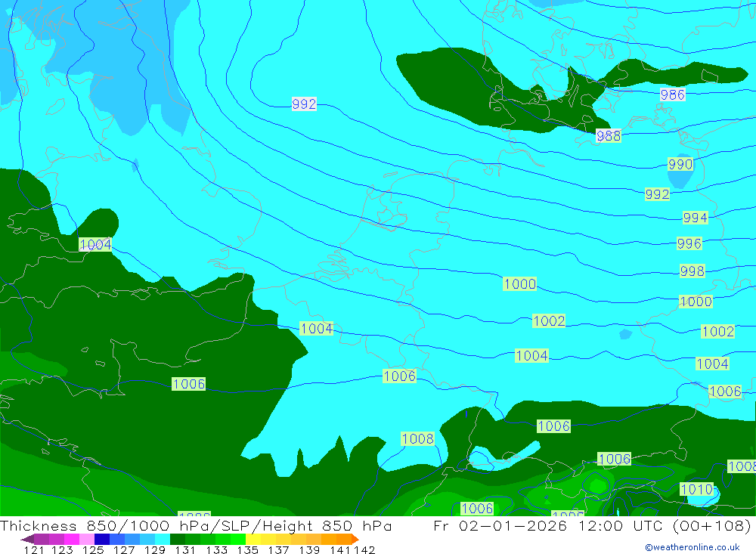
Task: Select the light pink legend swatch above 125
Action: pyautogui.click(x=87, y=539)
